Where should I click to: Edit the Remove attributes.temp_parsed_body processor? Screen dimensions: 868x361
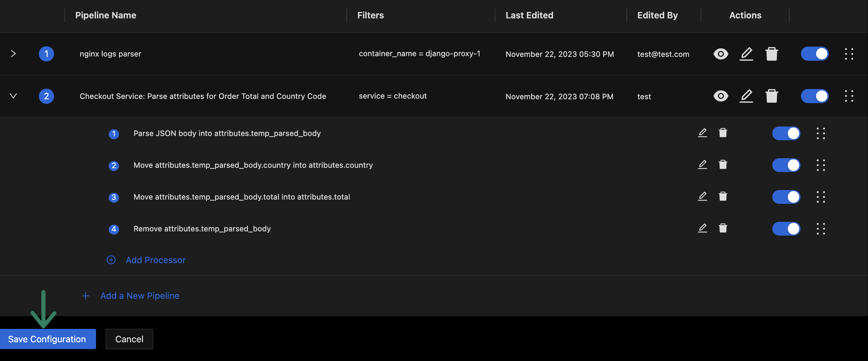coord(702,228)
